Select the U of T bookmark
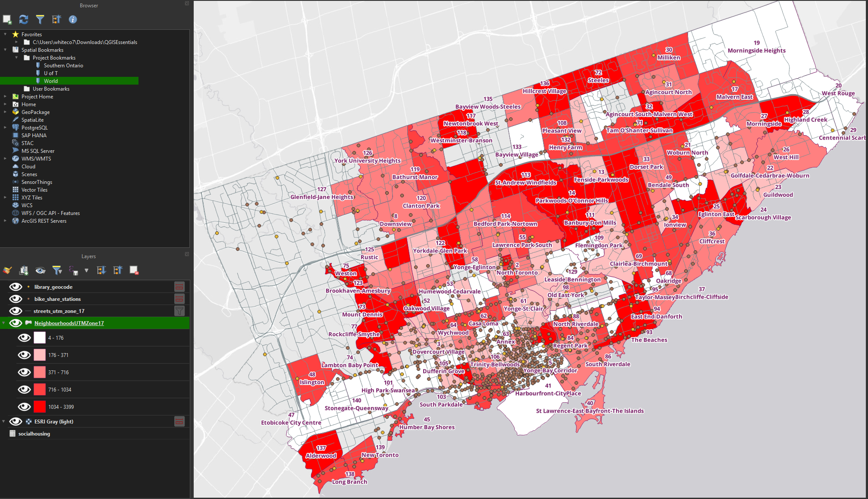 tap(50, 73)
